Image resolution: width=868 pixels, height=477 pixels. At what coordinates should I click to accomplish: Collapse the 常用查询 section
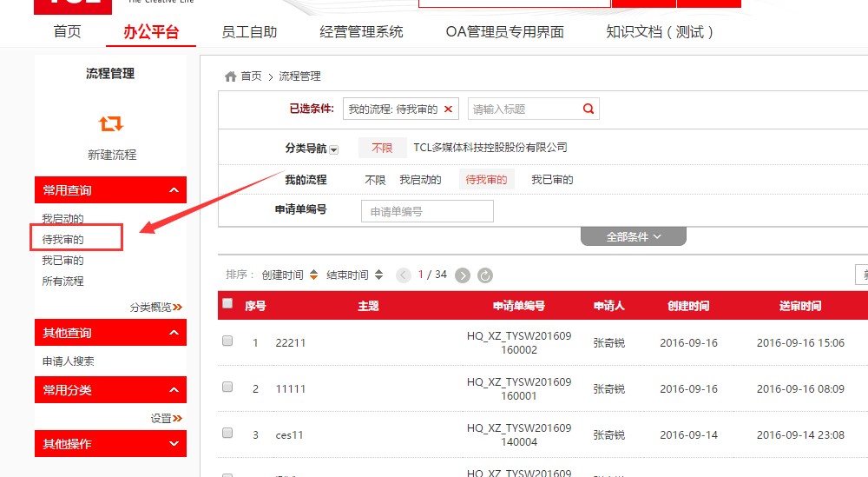click(x=174, y=190)
